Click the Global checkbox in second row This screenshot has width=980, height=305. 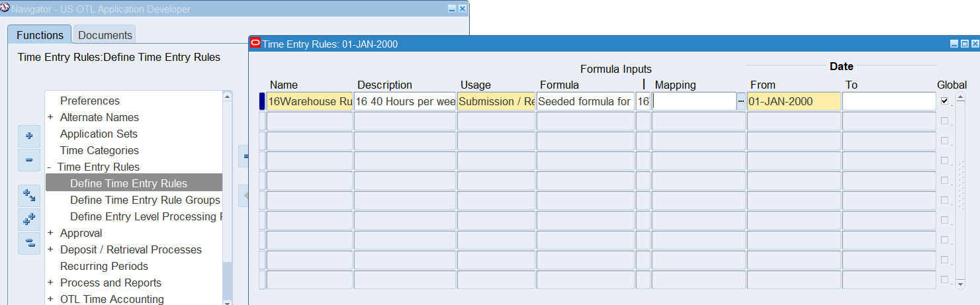(944, 121)
